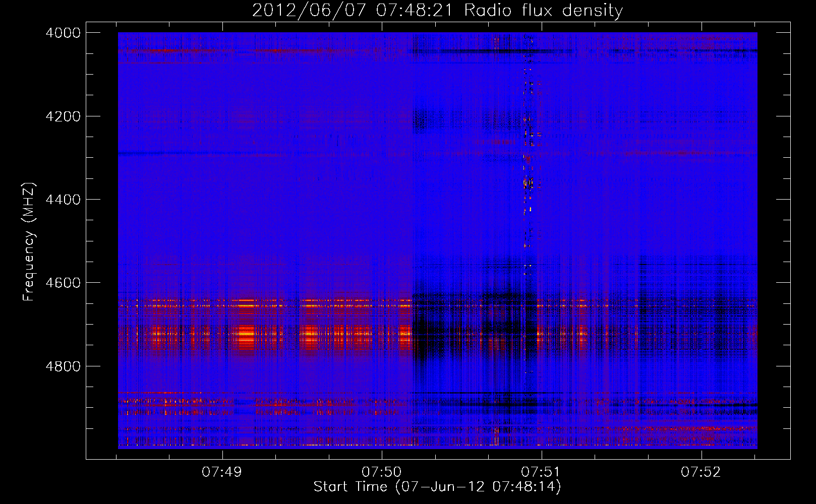Select the 4200 frequency tick label

63,116
